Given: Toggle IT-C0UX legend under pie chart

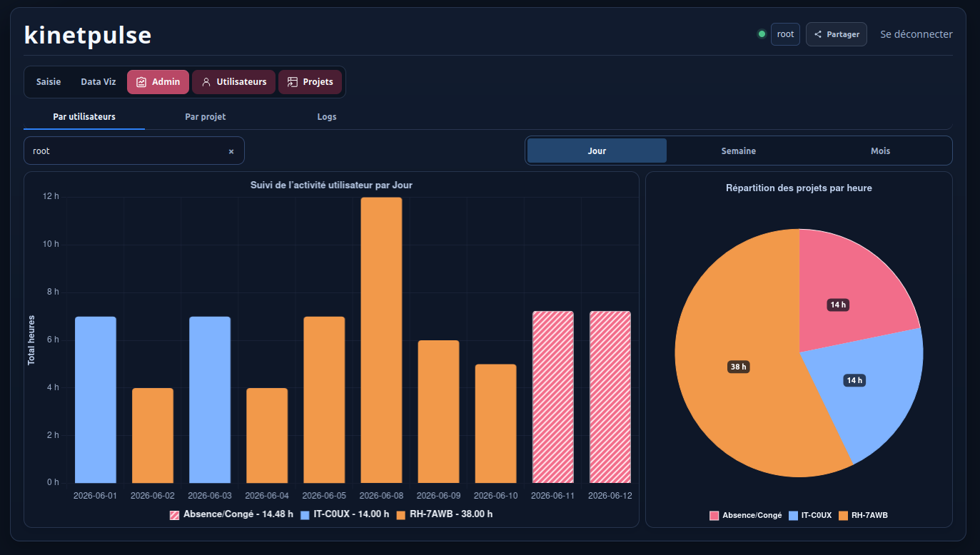Looking at the screenshot, I should point(810,515).
